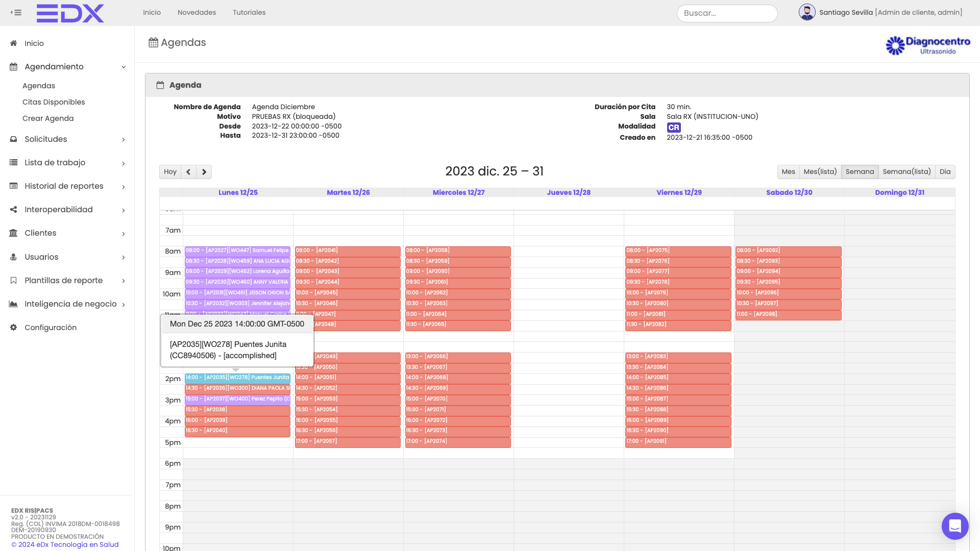Open the Domingo 12/31 day header
The width and height of the screenshot is (980, 551).
(899, 192)
